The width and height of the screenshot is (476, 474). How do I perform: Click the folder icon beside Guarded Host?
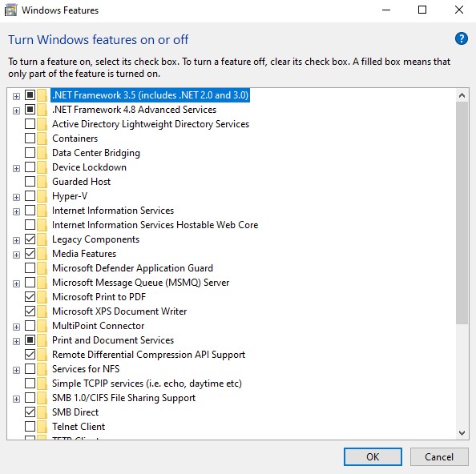click(42, 182)
